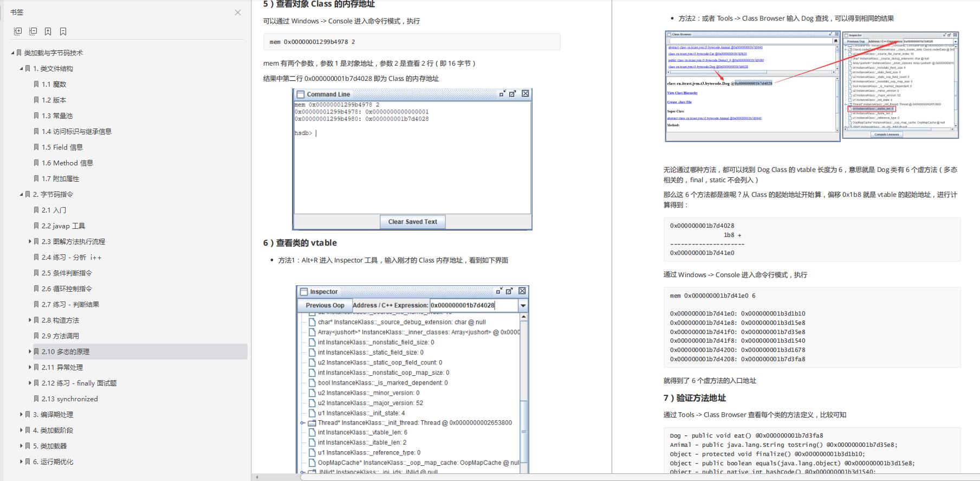
Task: Go to bookmark 2.7 练习 - 判断结果
Action: [x=70, y=305]
